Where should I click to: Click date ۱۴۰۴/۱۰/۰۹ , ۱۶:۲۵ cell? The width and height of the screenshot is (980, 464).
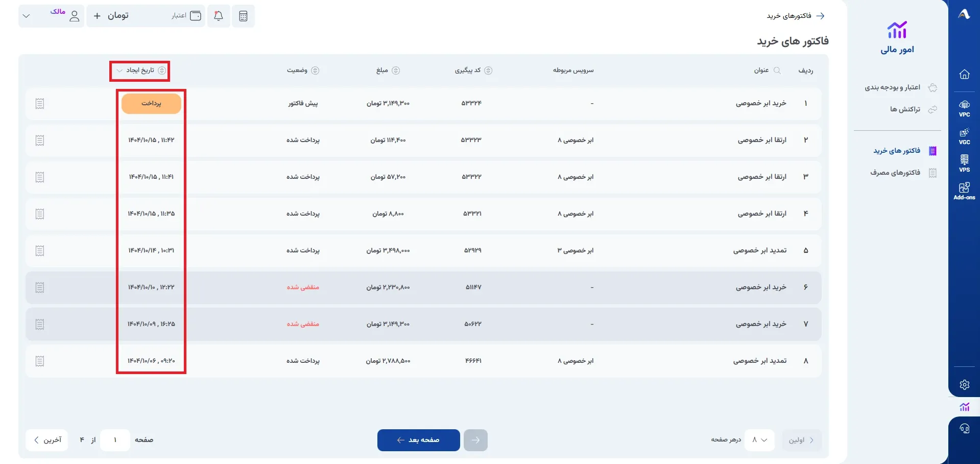click(151, 324)
